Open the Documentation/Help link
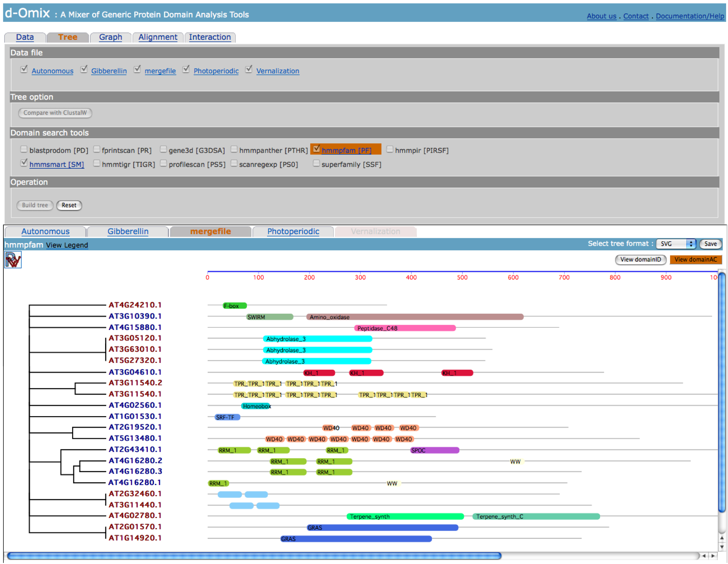Screen dimensions: 728x564 click(x=690, y=16)
